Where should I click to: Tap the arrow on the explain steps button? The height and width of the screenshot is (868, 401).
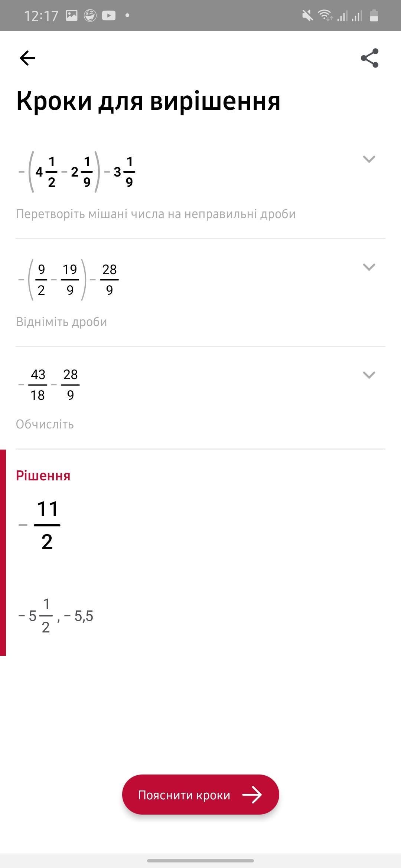coord(252,795)
